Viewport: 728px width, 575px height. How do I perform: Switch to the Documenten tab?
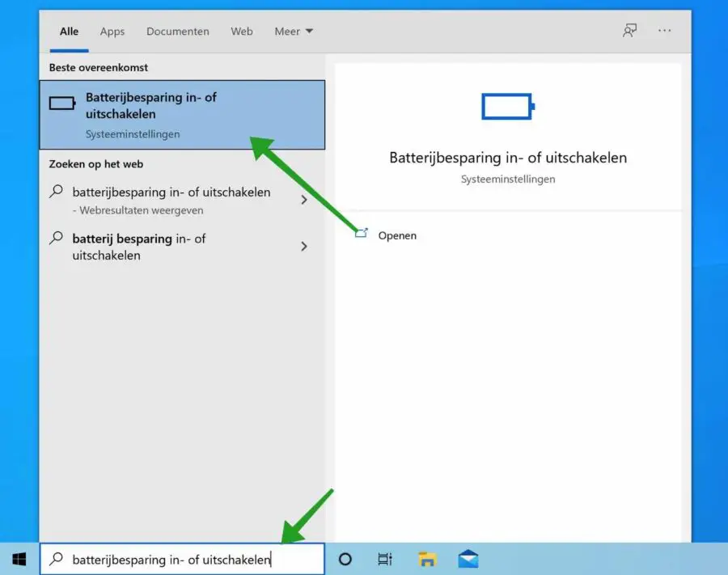178,31
